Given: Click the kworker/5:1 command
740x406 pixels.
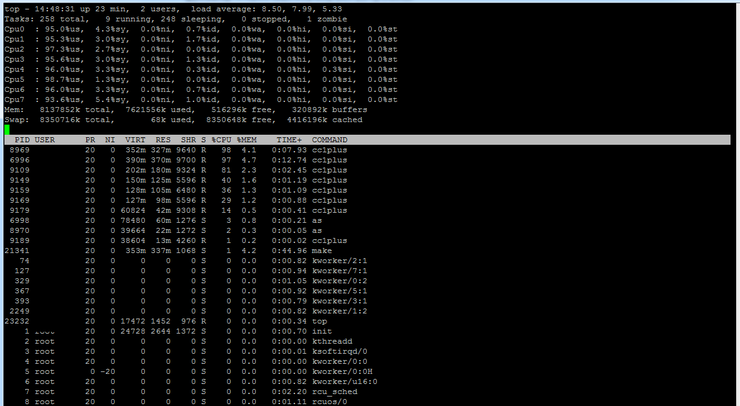Looking at the screenshot, I should [x=340, y=291].
